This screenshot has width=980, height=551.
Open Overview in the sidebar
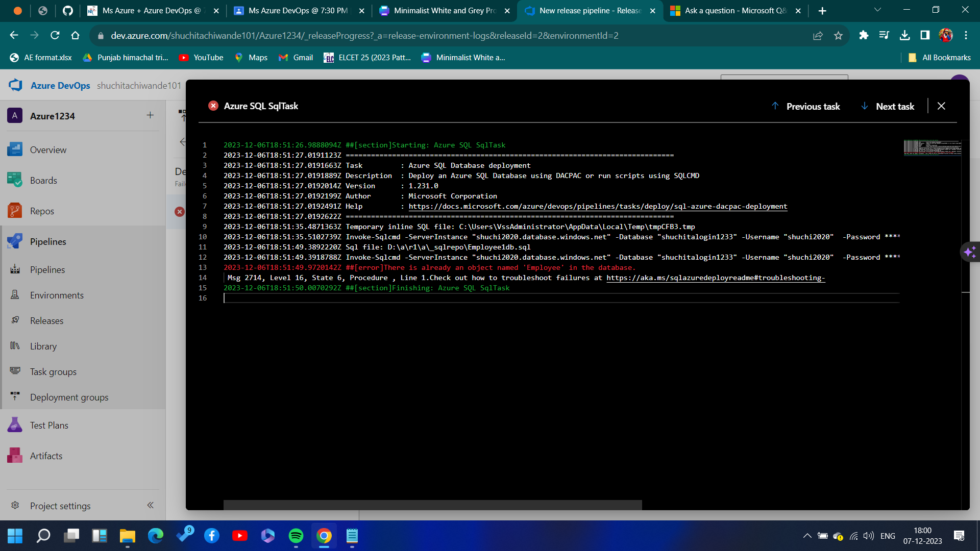coord(48,149)
